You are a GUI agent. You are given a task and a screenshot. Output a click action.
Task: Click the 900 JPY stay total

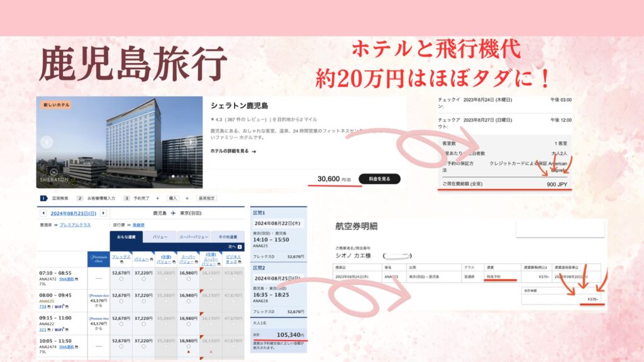(x=557, y=184)
